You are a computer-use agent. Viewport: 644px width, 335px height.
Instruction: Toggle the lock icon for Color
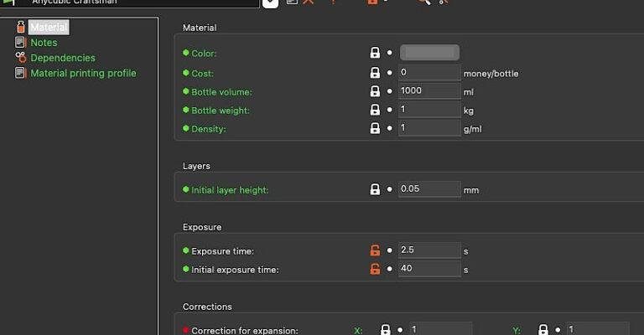point(375,53)
